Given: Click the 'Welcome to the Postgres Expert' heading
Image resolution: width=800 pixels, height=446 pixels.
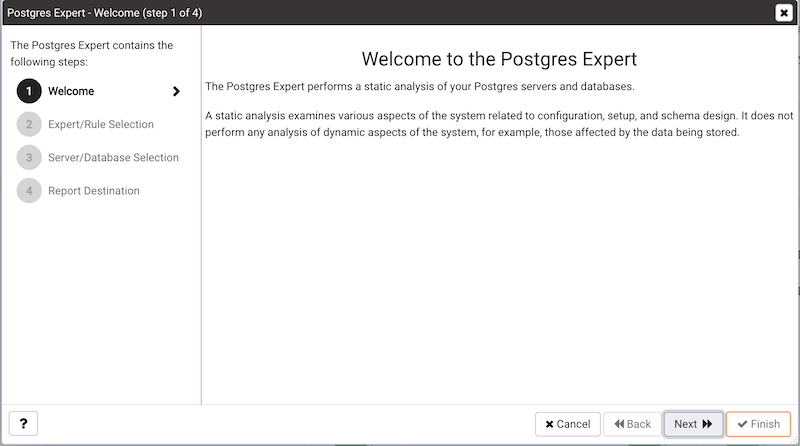Looking at the screenshot, I should (x=499, y=59).
